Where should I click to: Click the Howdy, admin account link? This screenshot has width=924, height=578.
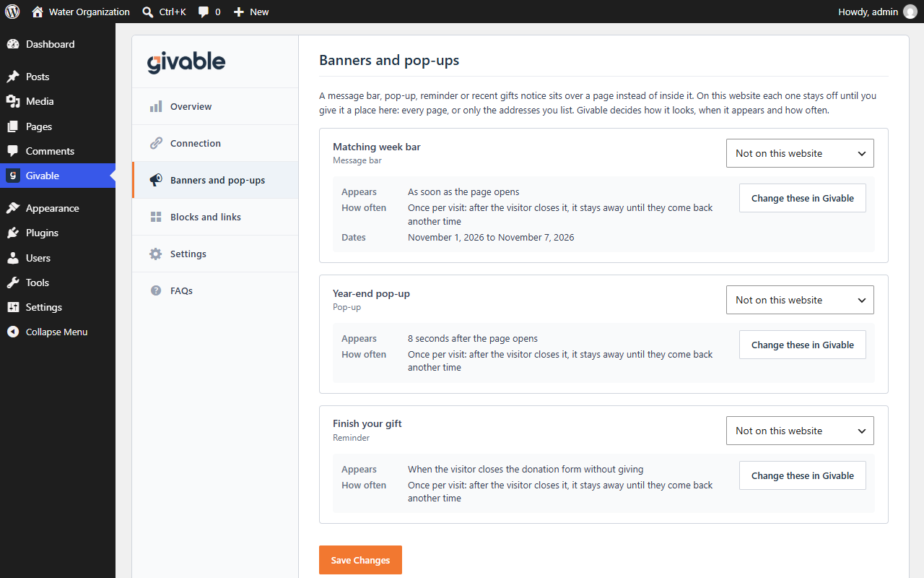[x=877, y=12]
